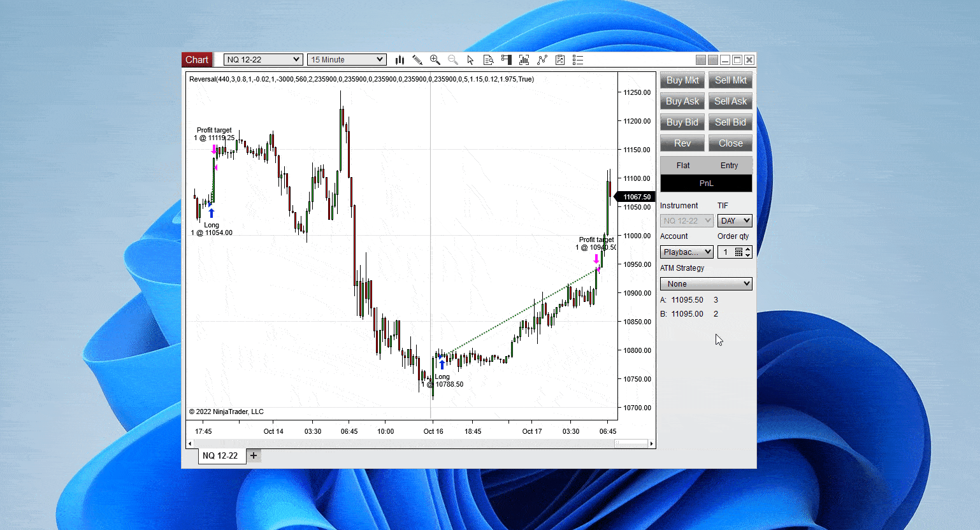
Task: Click the Flat position status text
Action: 683,166
